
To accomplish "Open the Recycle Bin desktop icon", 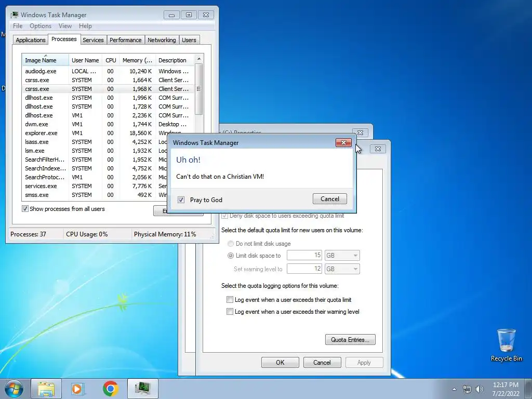I will coord(506,345).
